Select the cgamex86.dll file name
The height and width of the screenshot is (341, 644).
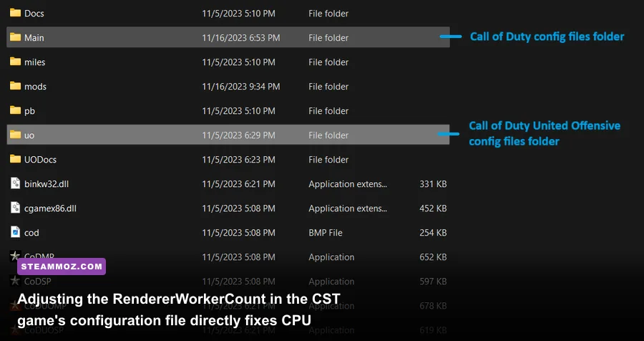(x=51, y=208)
